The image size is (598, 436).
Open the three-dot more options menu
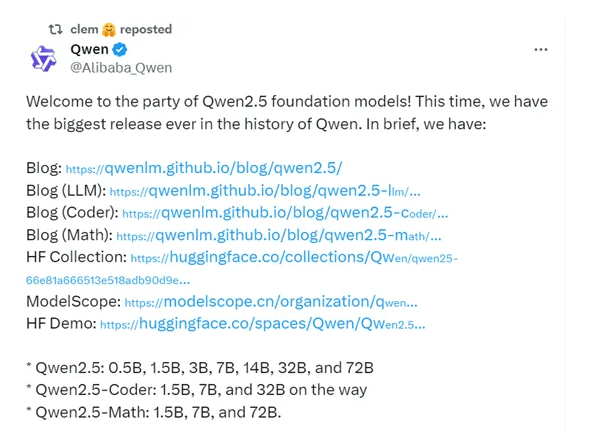pyautogui.click(x=541, y=50)
